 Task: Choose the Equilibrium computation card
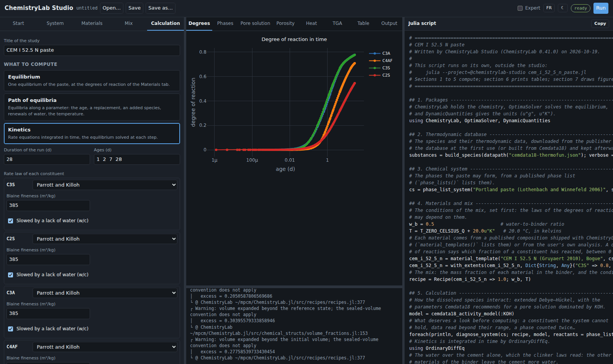pyautogui.click(x=92, y=80)
